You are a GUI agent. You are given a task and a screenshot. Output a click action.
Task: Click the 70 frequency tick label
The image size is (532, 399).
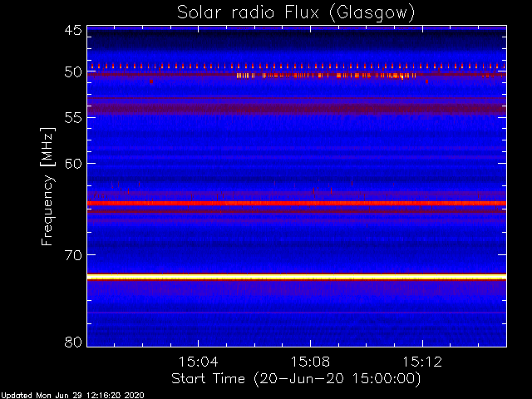[x=73, y=255]
